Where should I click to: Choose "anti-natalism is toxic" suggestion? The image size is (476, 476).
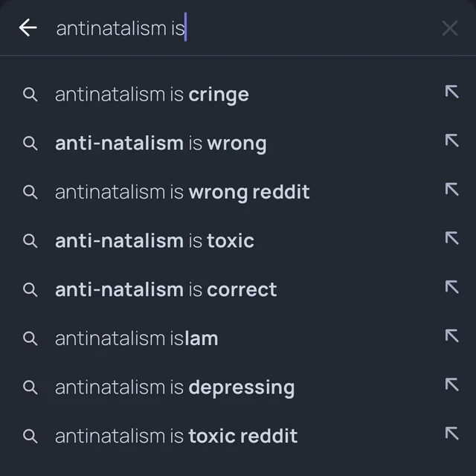(x=155, y=241)
